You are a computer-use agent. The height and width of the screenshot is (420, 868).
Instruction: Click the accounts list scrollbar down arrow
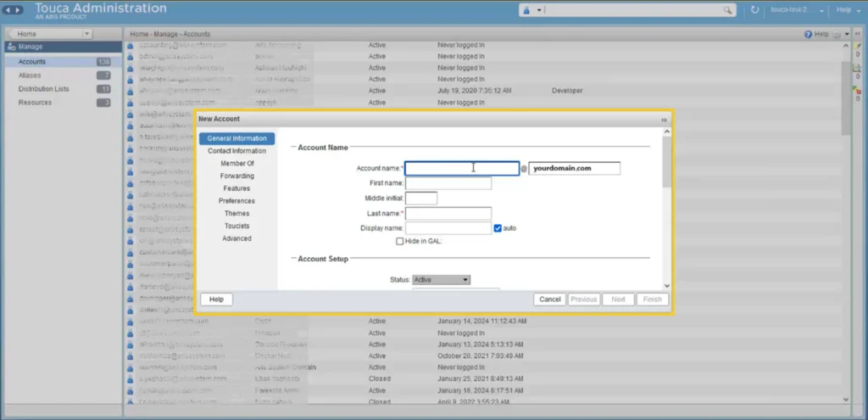pos(845,399)
